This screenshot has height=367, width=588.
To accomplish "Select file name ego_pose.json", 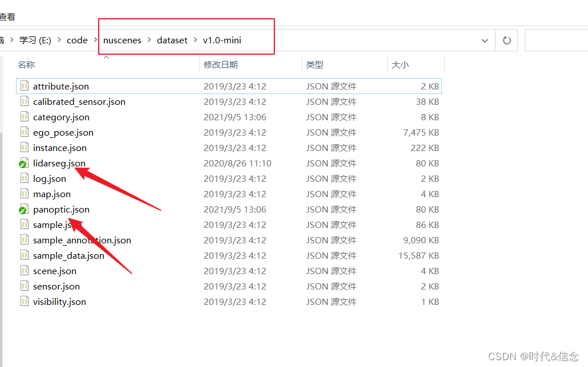I will click(63, 132).
